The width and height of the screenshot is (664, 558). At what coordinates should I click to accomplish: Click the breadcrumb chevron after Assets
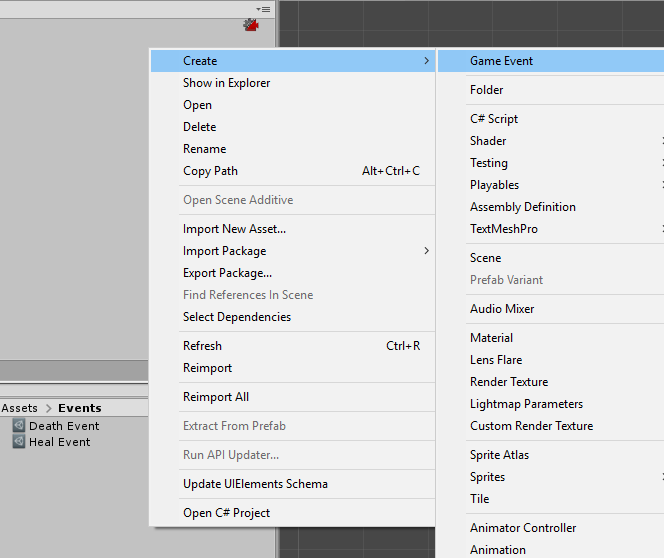(48, 408)
